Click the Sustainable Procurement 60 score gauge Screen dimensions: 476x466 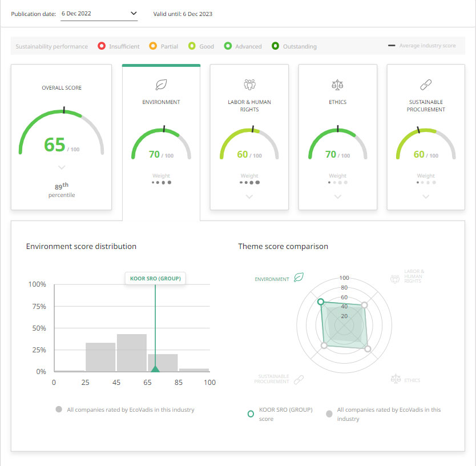[426, 143]
